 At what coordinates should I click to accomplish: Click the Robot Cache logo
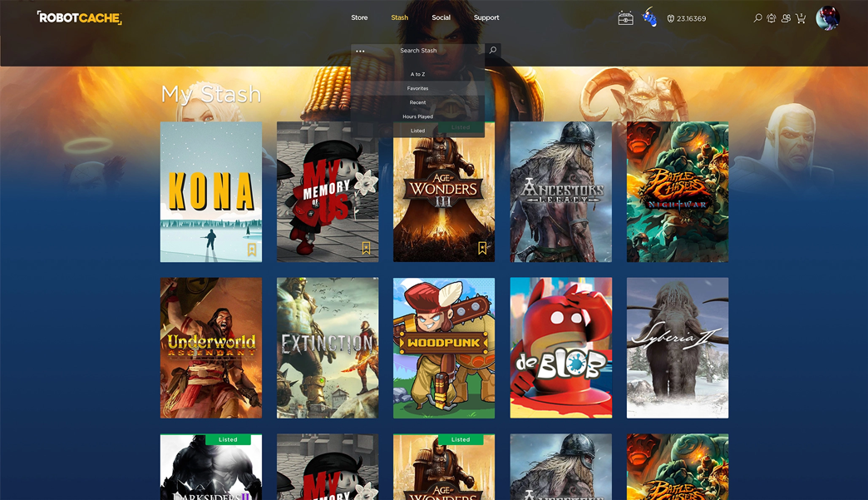(79, 17)
